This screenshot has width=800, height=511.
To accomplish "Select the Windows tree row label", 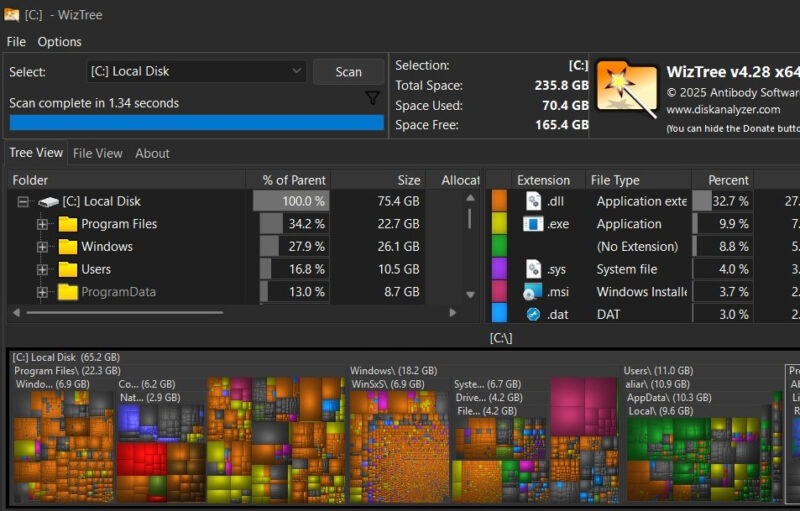I will point(107,247).
